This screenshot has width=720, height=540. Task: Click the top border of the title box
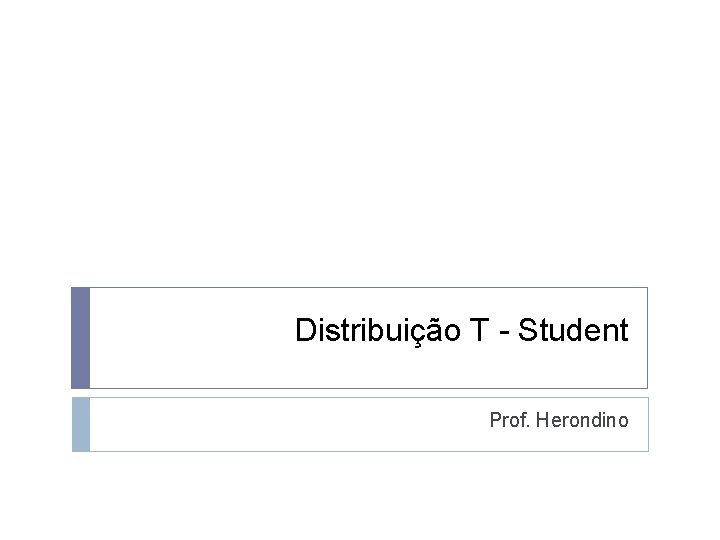[x=360, y=288]
